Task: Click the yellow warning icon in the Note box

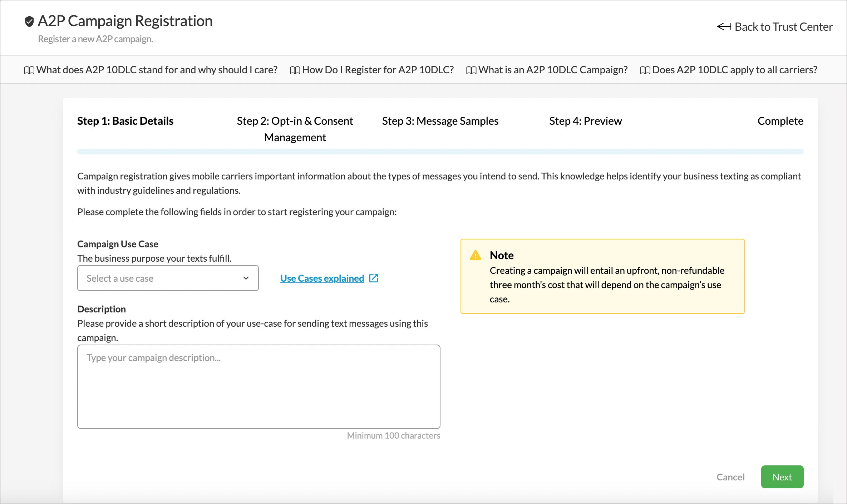Action: click(x=475, y=255)
